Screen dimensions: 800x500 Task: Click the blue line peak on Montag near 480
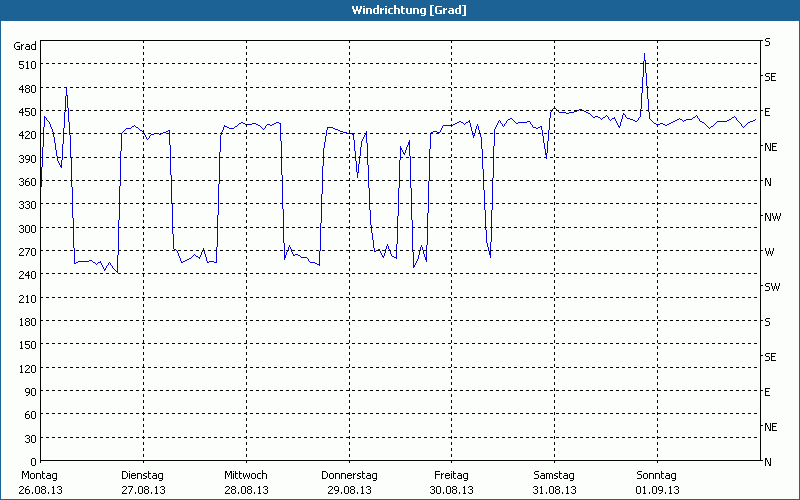coord(66,88)
